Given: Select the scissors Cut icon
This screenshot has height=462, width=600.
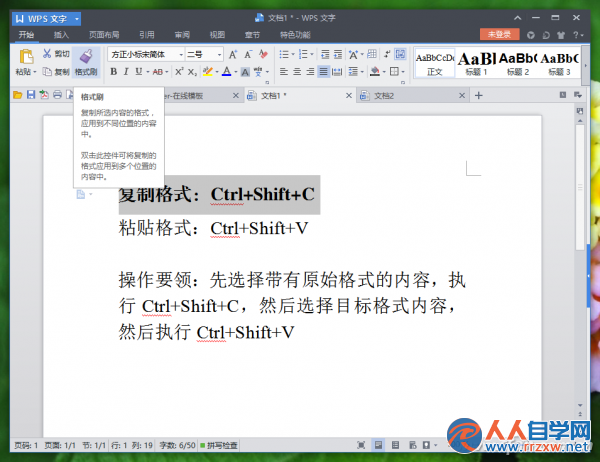Looking at the screenshot, I should (47, 54).
